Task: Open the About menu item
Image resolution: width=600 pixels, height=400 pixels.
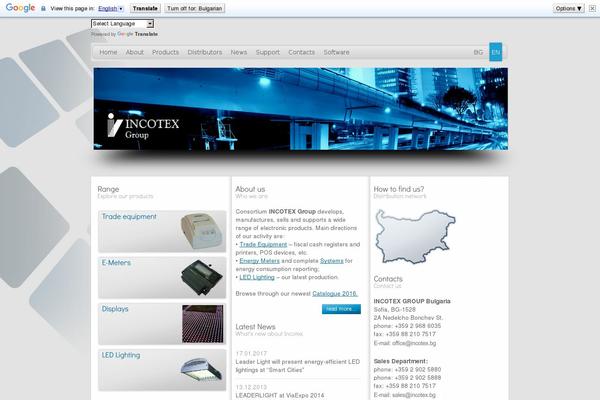Action: [x=135, y=52]
